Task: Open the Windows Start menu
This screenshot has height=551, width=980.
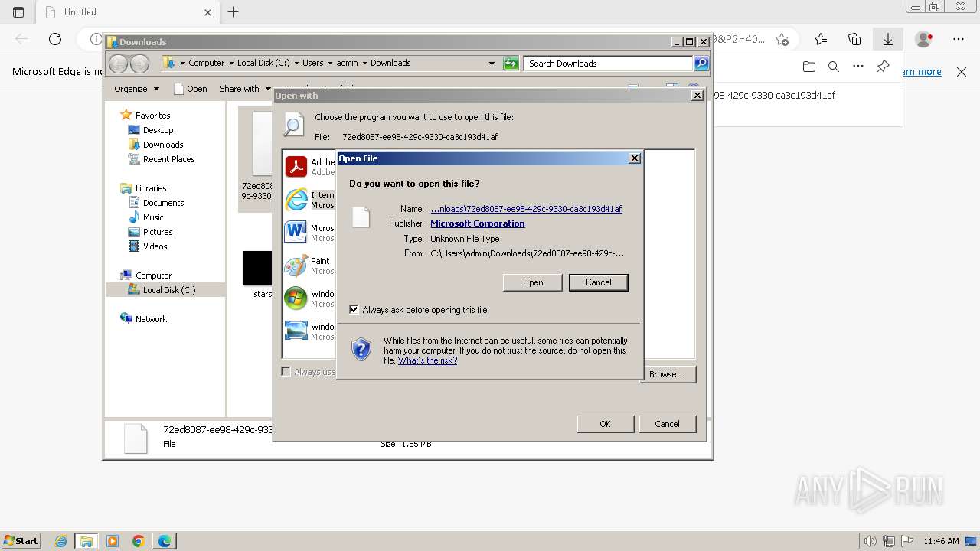Action: (21, 541)
